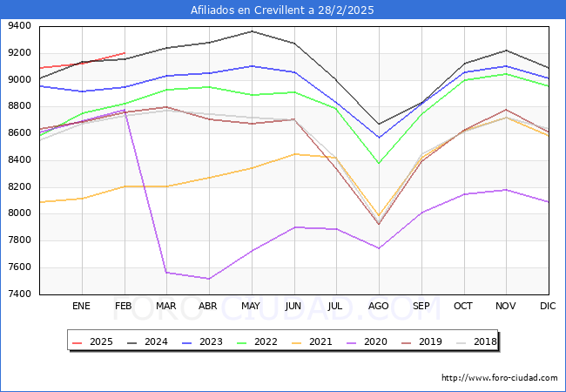Click the red 2025 legend color marker
Image resolution: width=566 pixels, height=392 pixels.
pos(77,342)
